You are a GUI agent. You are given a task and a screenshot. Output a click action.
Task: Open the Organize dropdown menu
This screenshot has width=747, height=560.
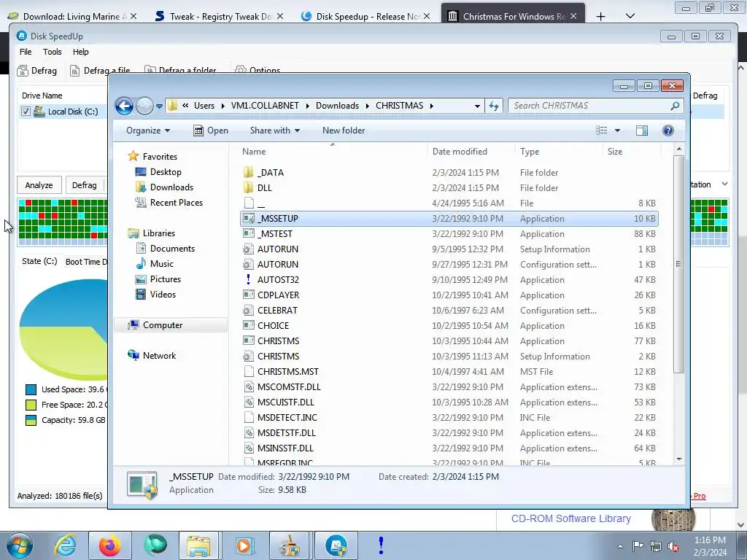[x=148, y=131]
